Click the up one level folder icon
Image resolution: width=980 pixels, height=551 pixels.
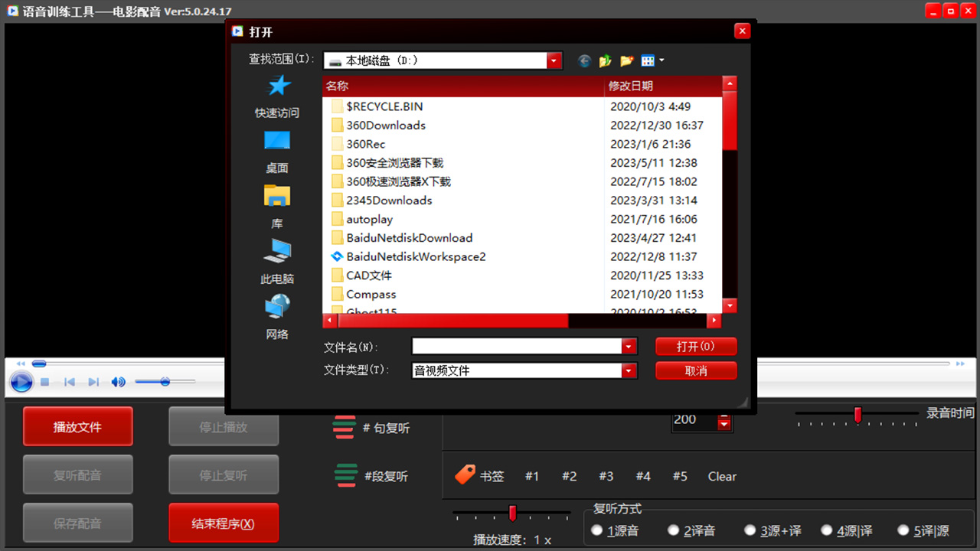pos(606,61)
